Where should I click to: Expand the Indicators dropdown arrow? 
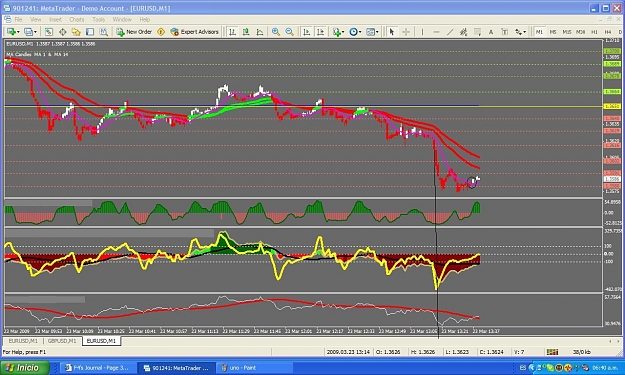click(x=343, y=32)
